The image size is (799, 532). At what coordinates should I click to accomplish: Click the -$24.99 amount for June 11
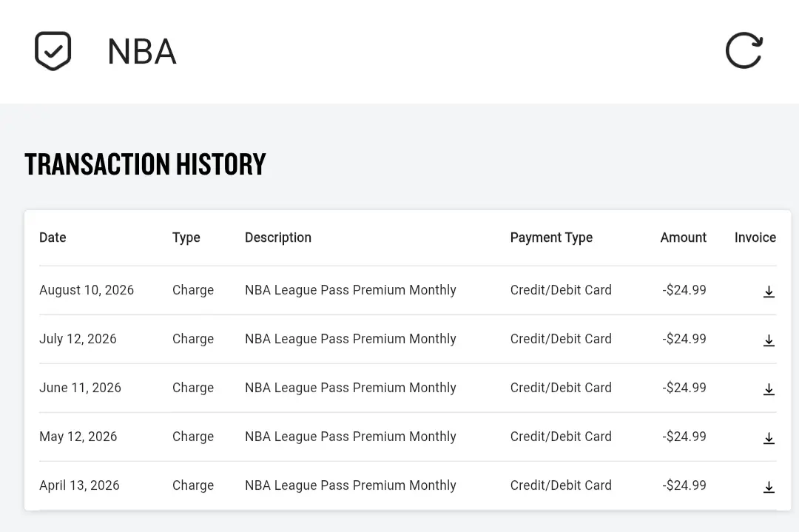pyautogui.click(x=684, y=388)
